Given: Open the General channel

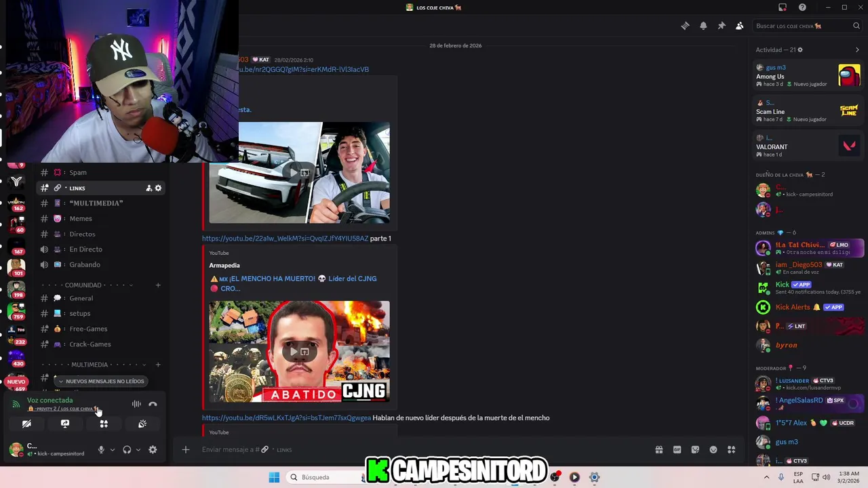Looking at the screenshot, I should click(x=101, y=298).
